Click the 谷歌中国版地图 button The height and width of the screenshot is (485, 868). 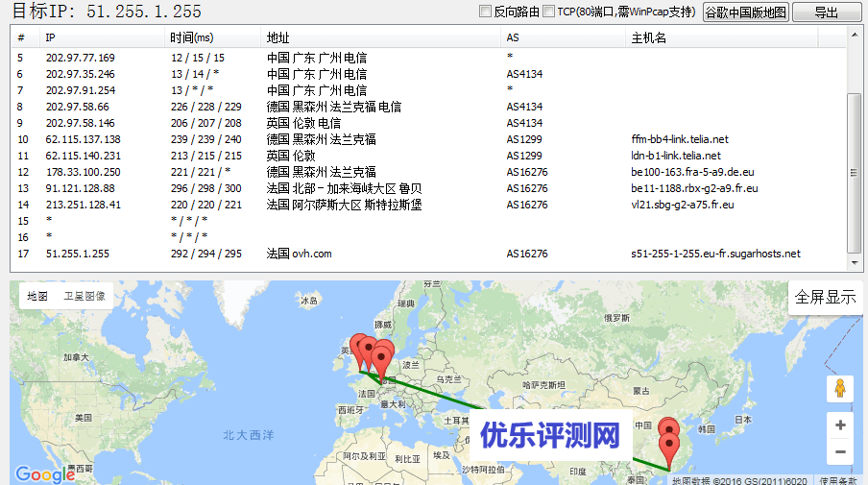(745, 12)
